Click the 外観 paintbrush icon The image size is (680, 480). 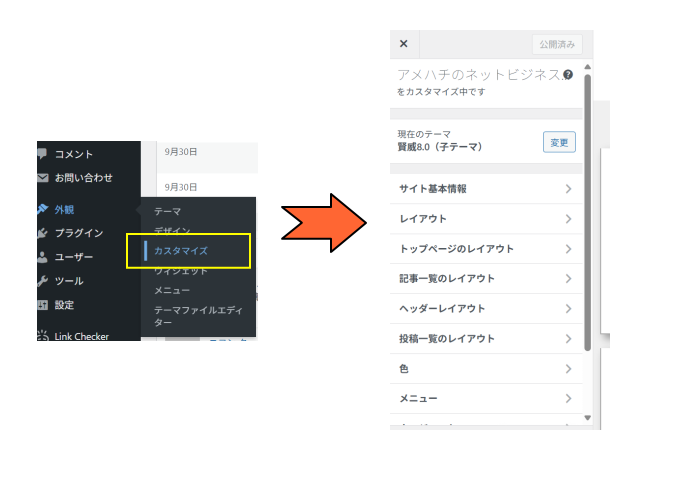coord(42,209)
